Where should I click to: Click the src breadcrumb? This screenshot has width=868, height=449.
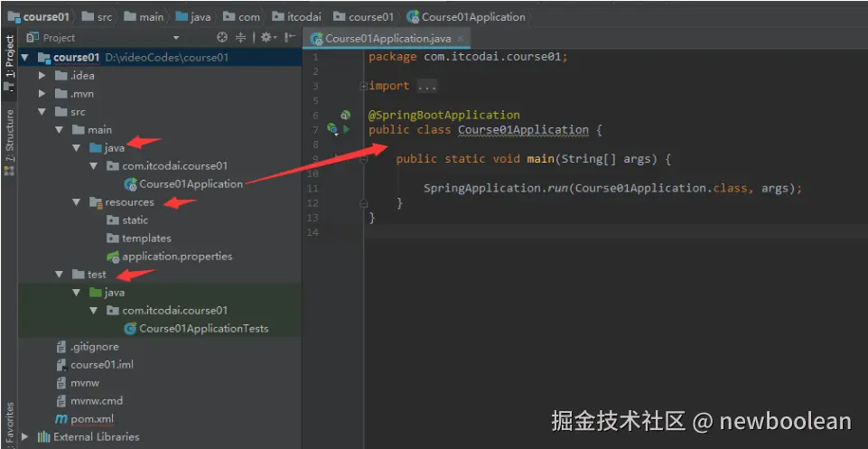click(97, 17)
